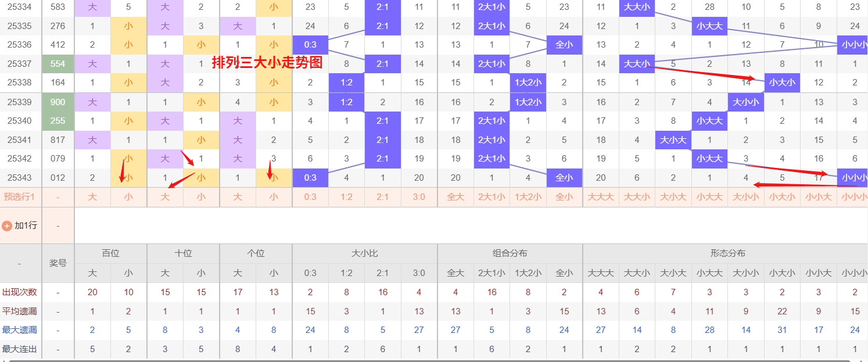The height and width of the screenshot is (362, 868).
Task: Choose 大大小 in the 预选行1 row
Action: tap(637, 197)
